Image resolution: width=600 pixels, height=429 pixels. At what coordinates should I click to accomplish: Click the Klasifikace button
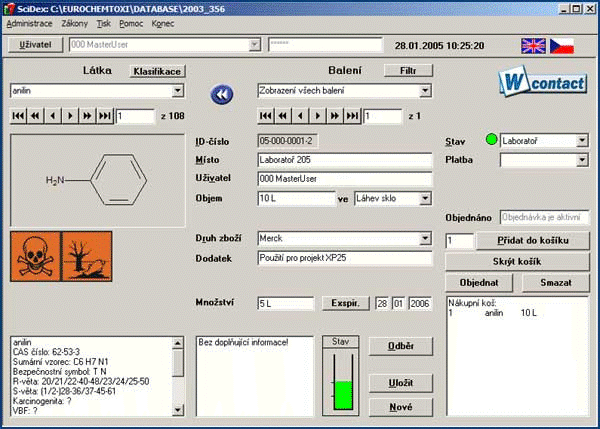click(x=157, y=72)
